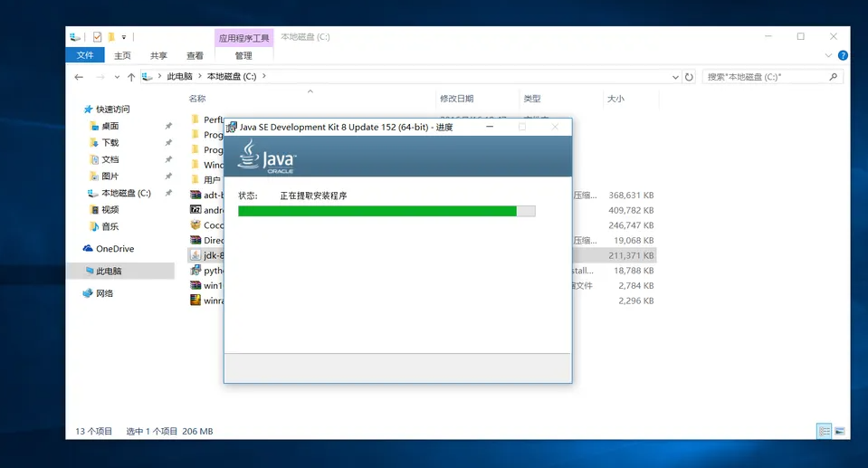The height and width of the screenshot is (468, 868).
Task: Open the quick access toolbar customize dropdown
Action: [124, 37]
